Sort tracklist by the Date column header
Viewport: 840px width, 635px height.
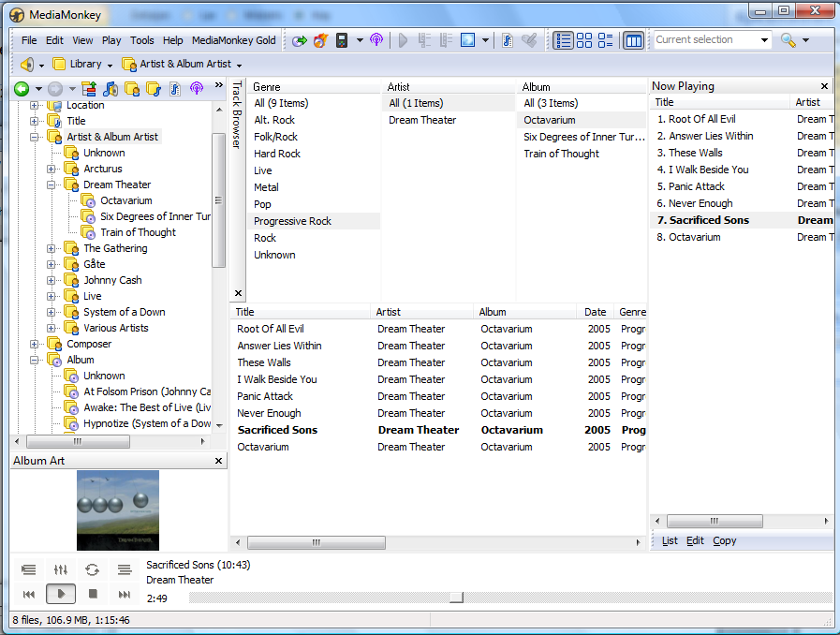click(x=595, y=312)
